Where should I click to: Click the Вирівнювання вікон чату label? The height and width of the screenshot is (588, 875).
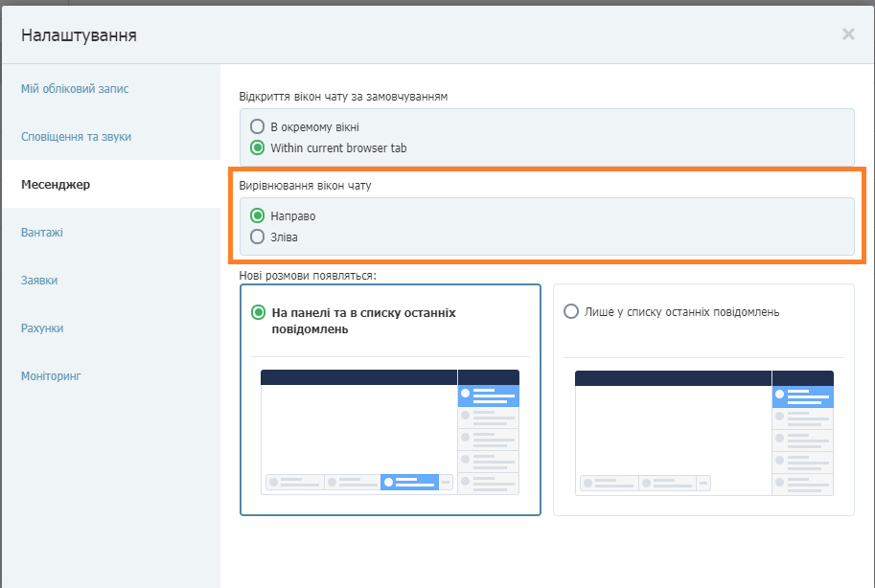[x=306, y=185]
